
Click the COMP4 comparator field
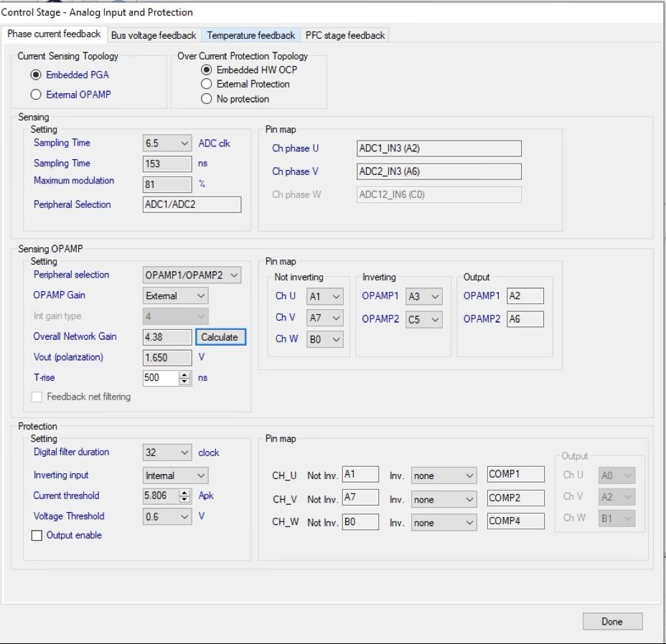pyautogui.click(x=516, y=521)
